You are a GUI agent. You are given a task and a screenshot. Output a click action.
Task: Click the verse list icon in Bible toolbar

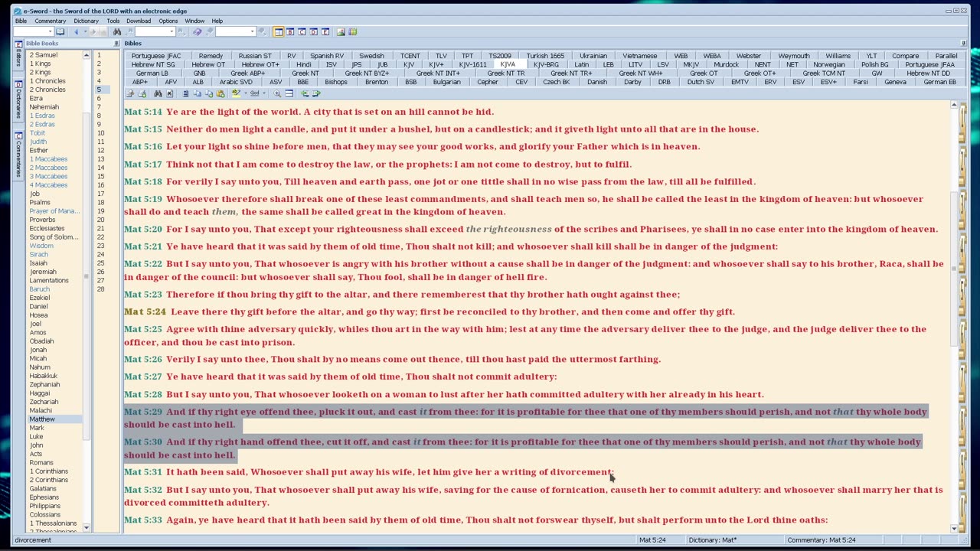point(185,93)
